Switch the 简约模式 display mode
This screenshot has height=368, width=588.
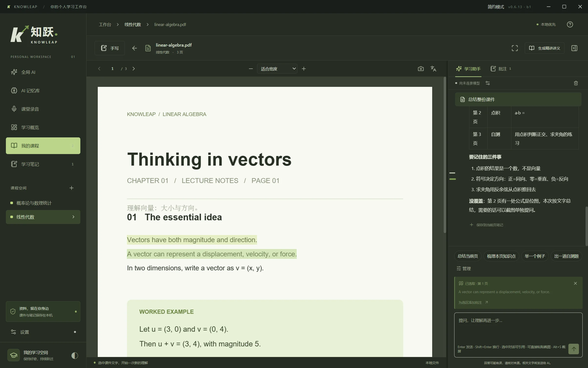click(496, 7)
